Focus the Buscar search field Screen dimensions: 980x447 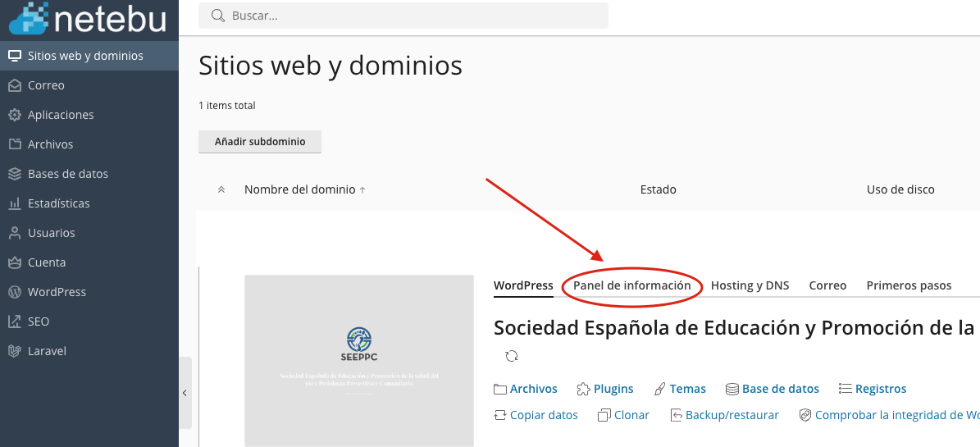point(403,16)
